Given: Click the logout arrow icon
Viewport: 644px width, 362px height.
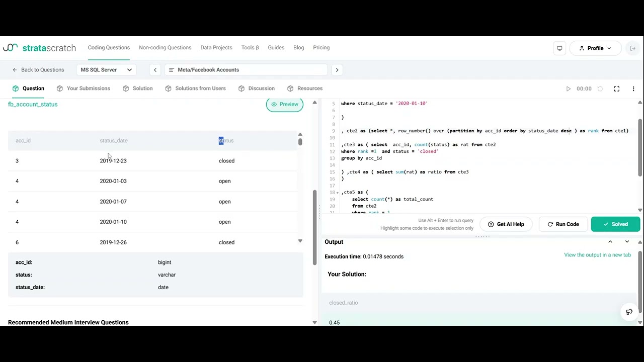Looking at the screenshot, I should (633, 48).
